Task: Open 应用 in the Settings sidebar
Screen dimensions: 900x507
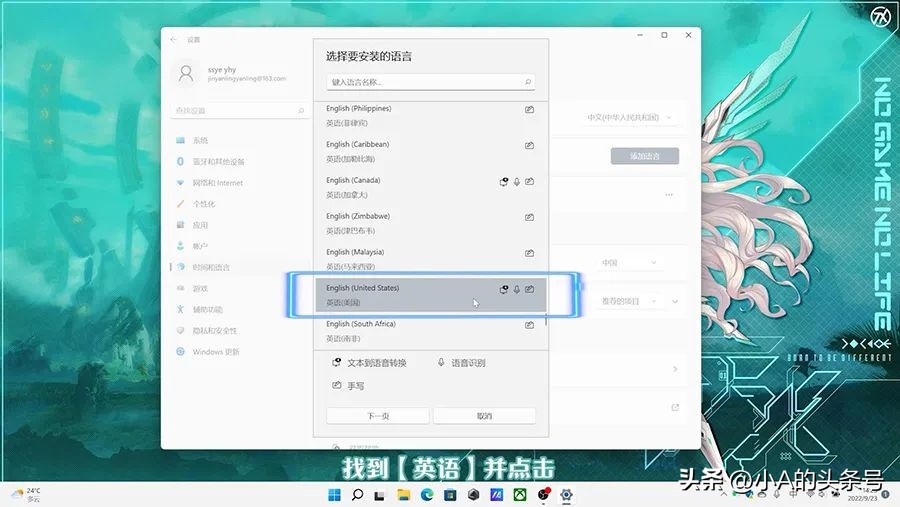Action: click(239, 225)
